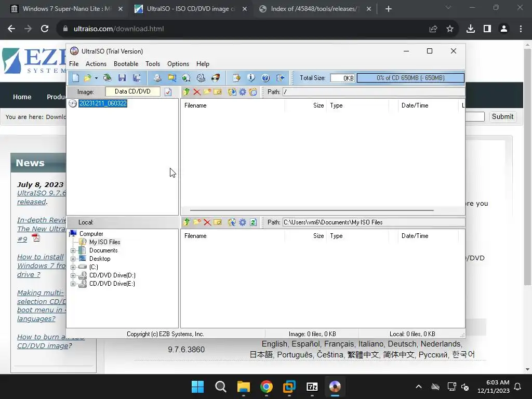Expand the Open button's dropdown arrow
This screenshot has width=532, height=399.
(96, 78)
